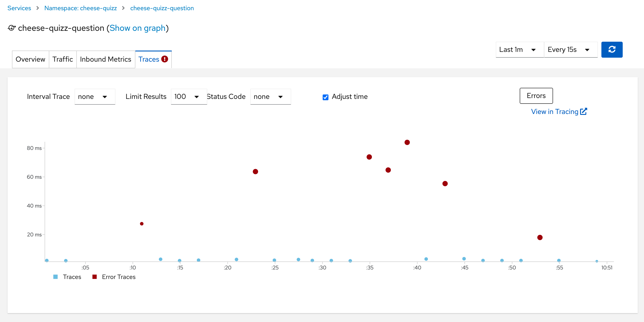Switch to the Inbound Metrics tab
The image size is (644, 322).
(x=105, y=59)
